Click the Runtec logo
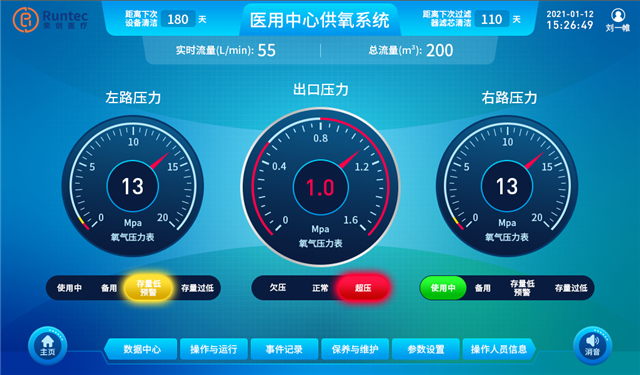Screen dimensions: 640x375 51,20
